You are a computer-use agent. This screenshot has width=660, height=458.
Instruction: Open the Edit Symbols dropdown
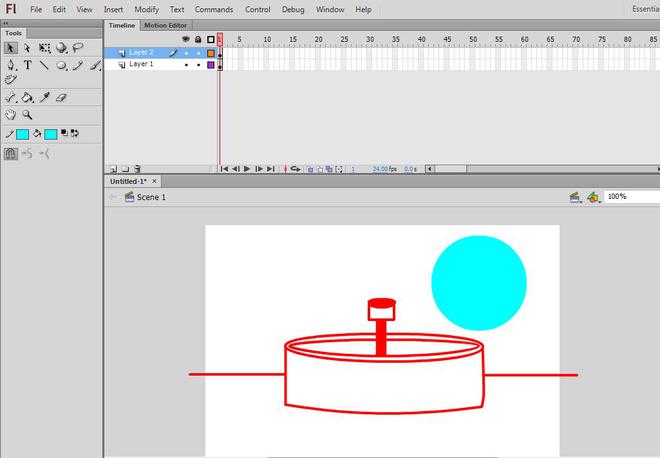click(x=593, y=197)
